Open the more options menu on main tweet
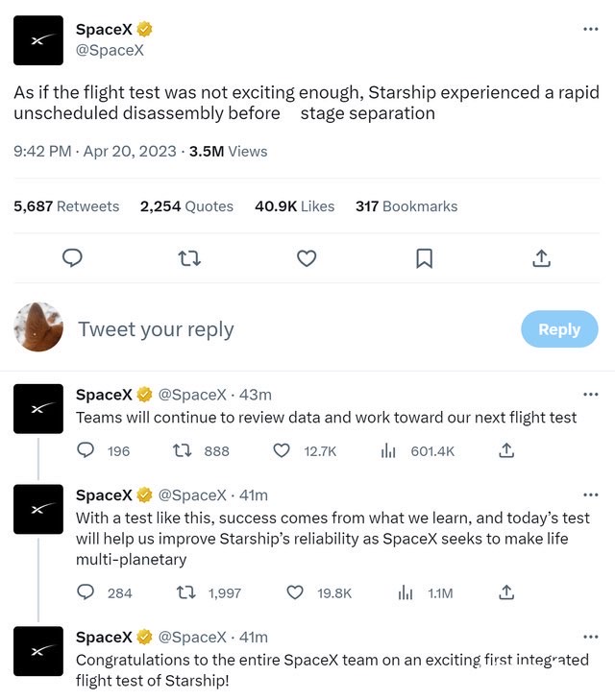 (x=591, y=29)
